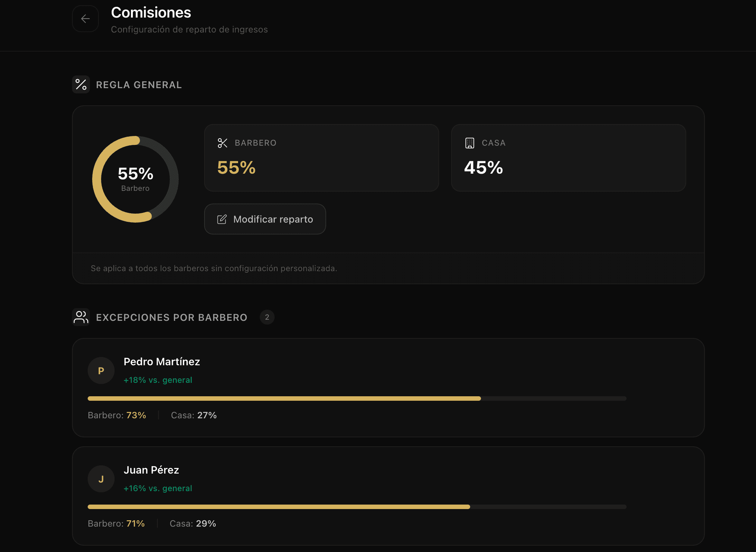The image size is (756, 552).
Task: Click the back arrow button
Action: (85, 19)
